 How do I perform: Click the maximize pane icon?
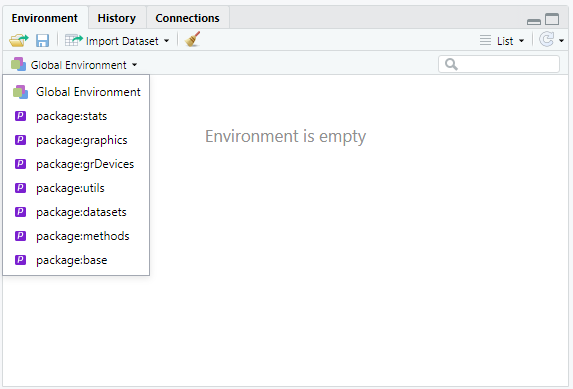point(552,19)
